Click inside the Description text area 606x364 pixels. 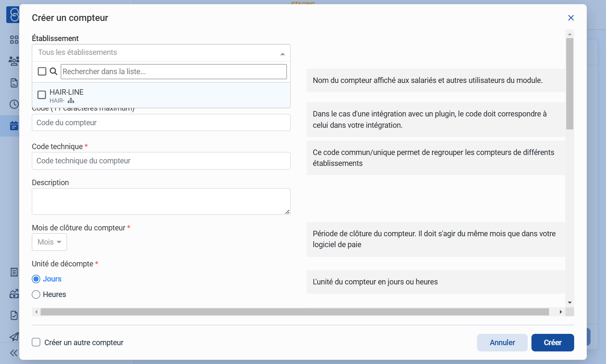pos(161,201)
